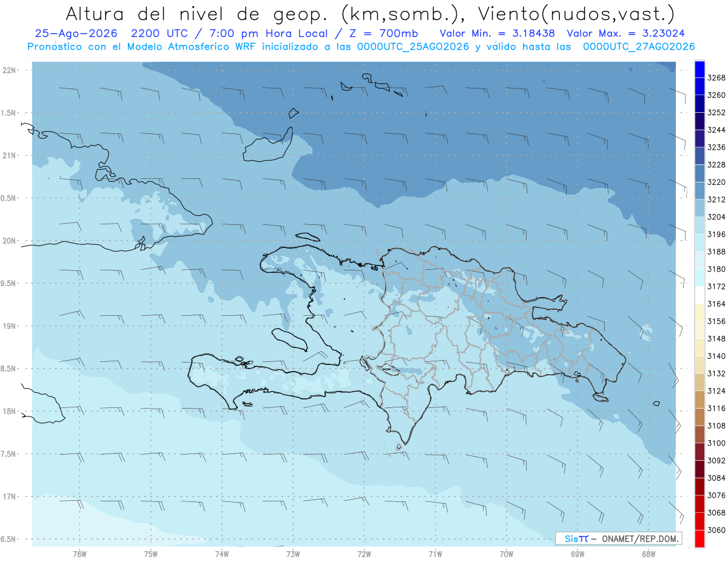
Task: Click the legend value '3204'
Action: (x=716, y=217)
